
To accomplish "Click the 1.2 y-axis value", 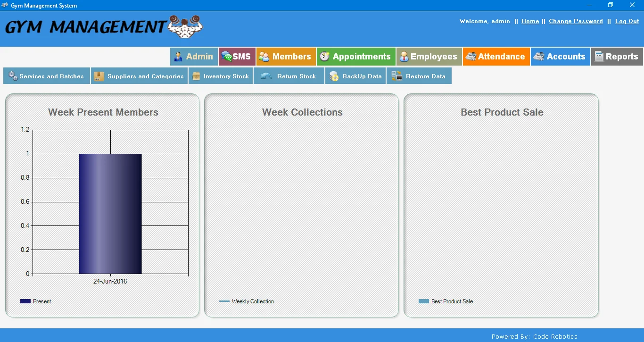I will (x=25, y=130).
